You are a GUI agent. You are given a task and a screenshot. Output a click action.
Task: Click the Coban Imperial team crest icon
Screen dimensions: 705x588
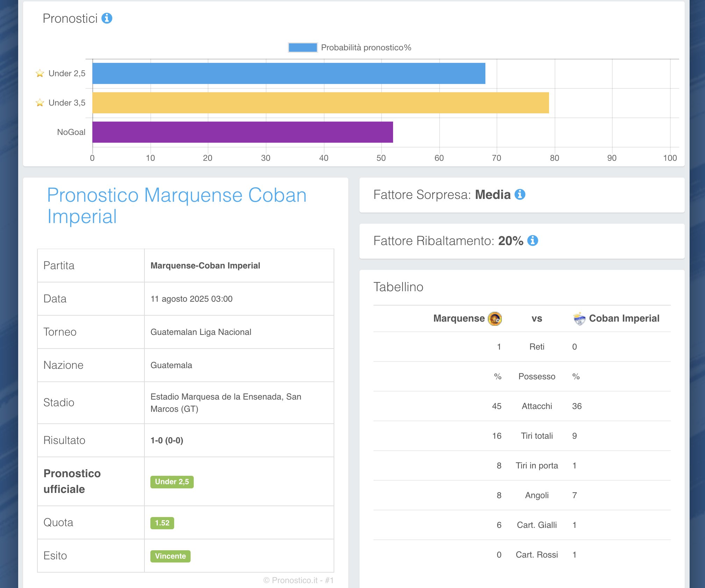(x=579, y=318)
